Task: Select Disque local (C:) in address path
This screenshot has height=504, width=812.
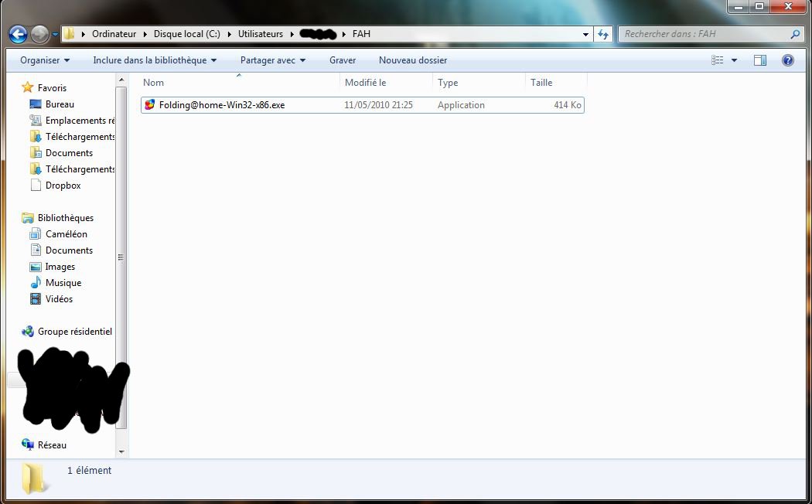Action: point(187,34)
